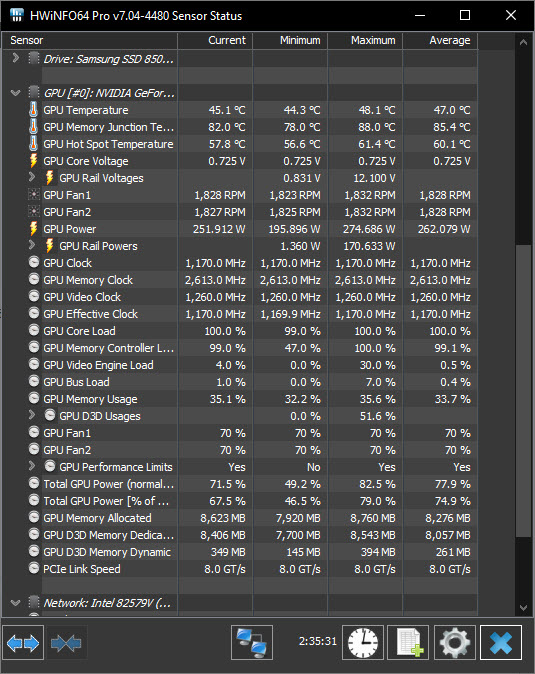The width and height of the screenshot is (535, 674).
Task: Expand GPU Performance Limits entries
Action: coord(32,466)
